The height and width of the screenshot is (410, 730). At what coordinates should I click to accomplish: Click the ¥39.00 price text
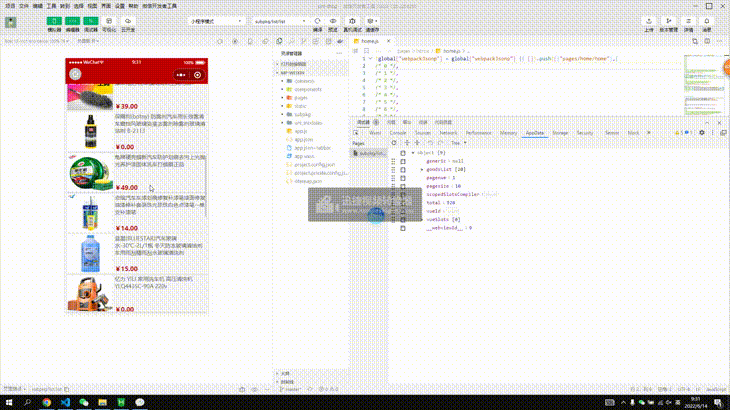tap(127, 106)
